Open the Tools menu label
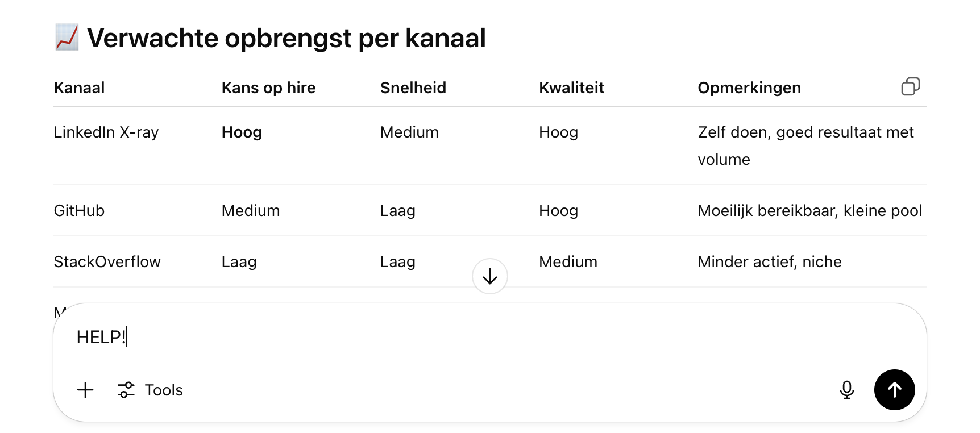 point(164,390)
